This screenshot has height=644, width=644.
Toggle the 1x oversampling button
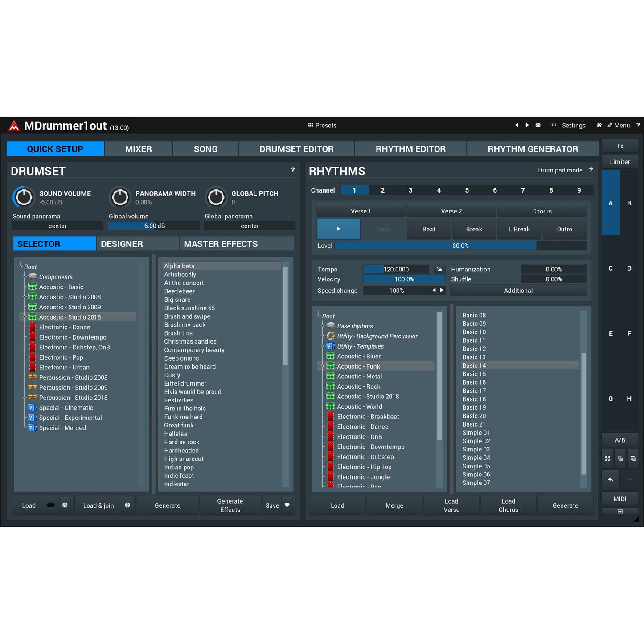coord(619,146)
